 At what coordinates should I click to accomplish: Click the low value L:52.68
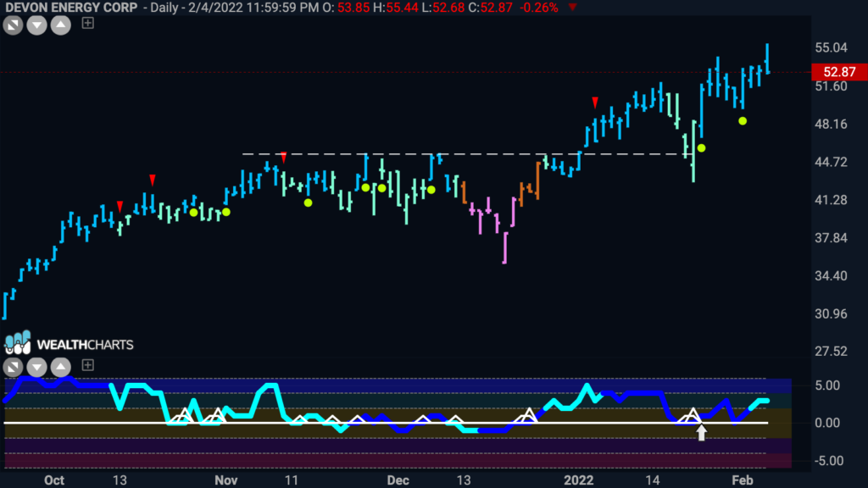[443, 8]
